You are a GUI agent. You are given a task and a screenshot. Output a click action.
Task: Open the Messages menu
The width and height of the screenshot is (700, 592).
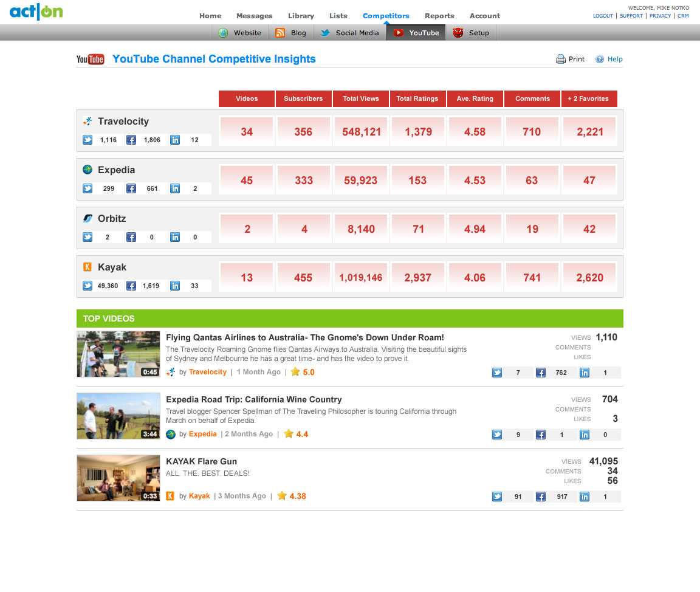point(255,16)
